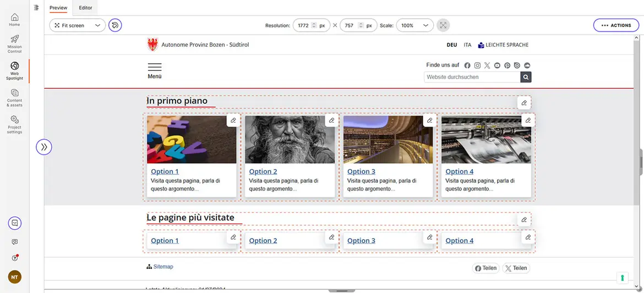Switch to the Editor tab
644x293 pixels.
point(85,8)
